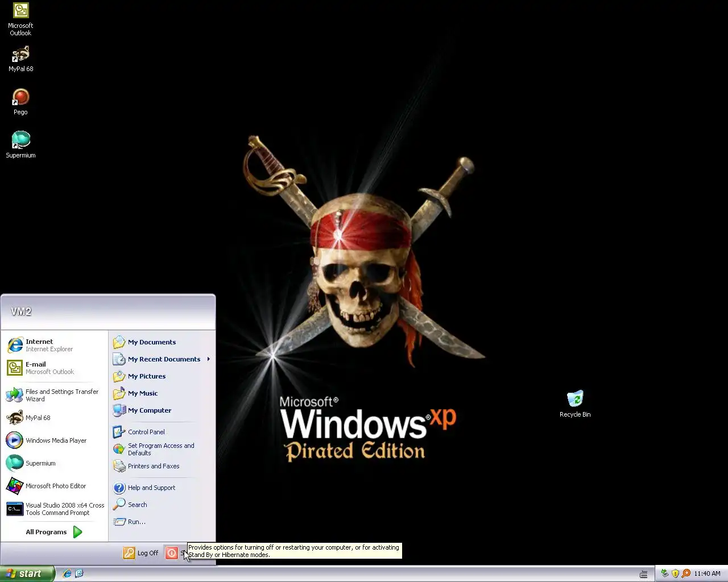
Task: Open the Pego desktop icon
Action: point(20,102)
